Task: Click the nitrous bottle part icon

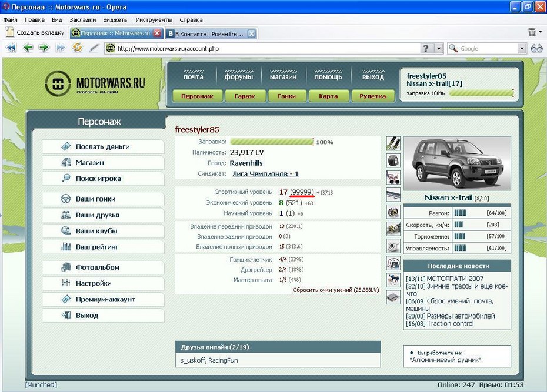Action: 393,280
